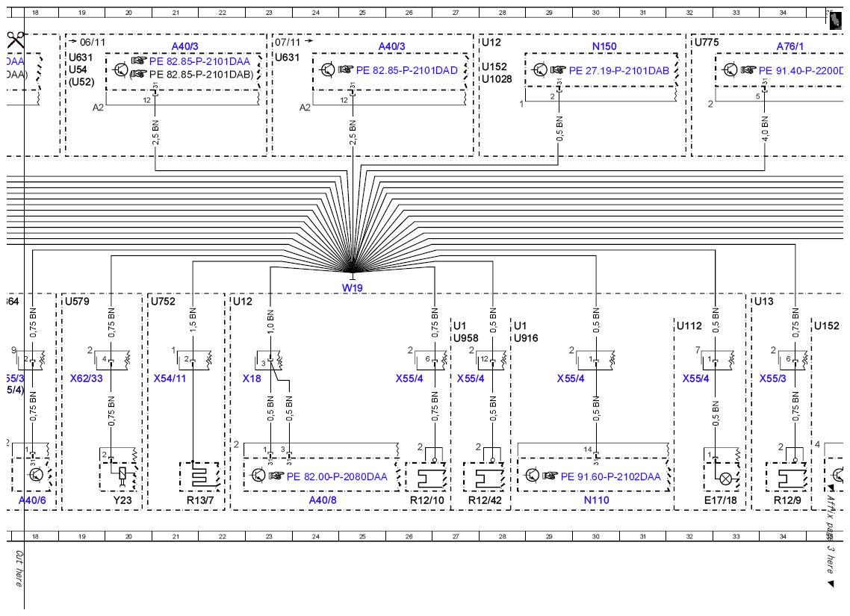Select the A40/6 component link

[33, 500]
